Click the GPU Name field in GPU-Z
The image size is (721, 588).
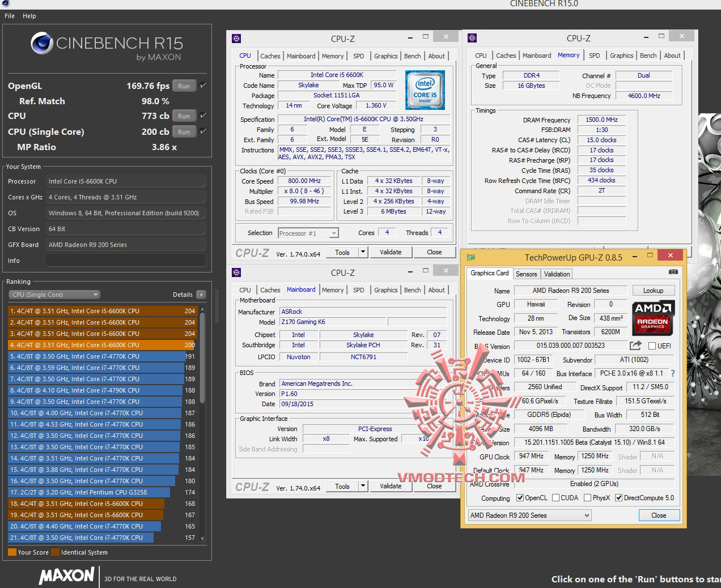click(571, 291)
